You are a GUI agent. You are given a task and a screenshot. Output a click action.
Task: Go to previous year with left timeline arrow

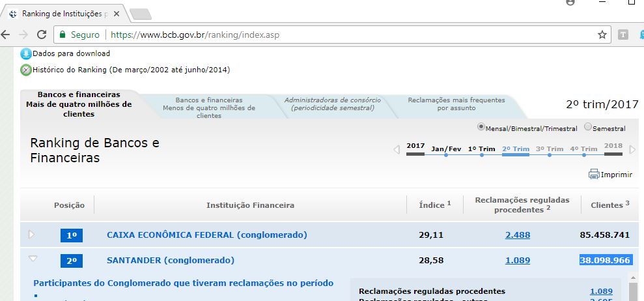397,149
